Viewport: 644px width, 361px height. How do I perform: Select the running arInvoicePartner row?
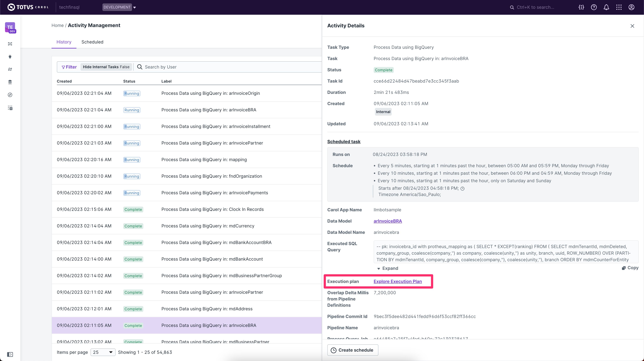(x=187, y=143)
